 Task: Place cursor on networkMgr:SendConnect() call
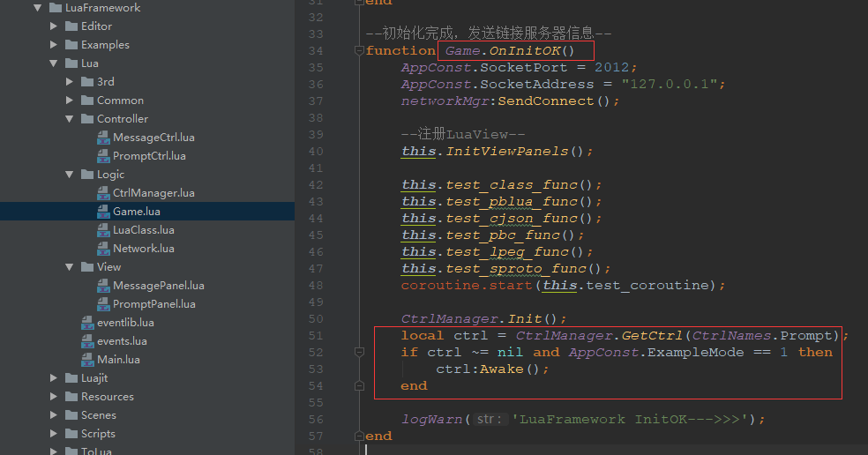[510, 101]
